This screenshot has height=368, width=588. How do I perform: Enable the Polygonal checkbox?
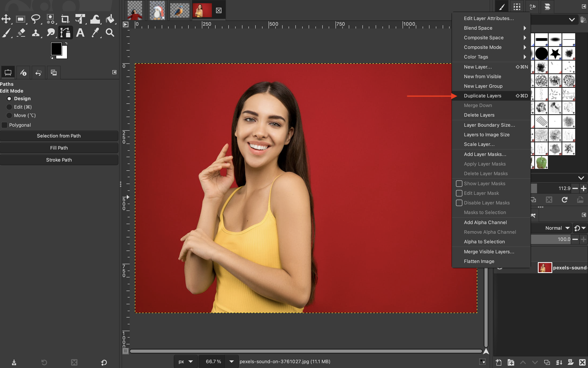[x=4, y=125]
